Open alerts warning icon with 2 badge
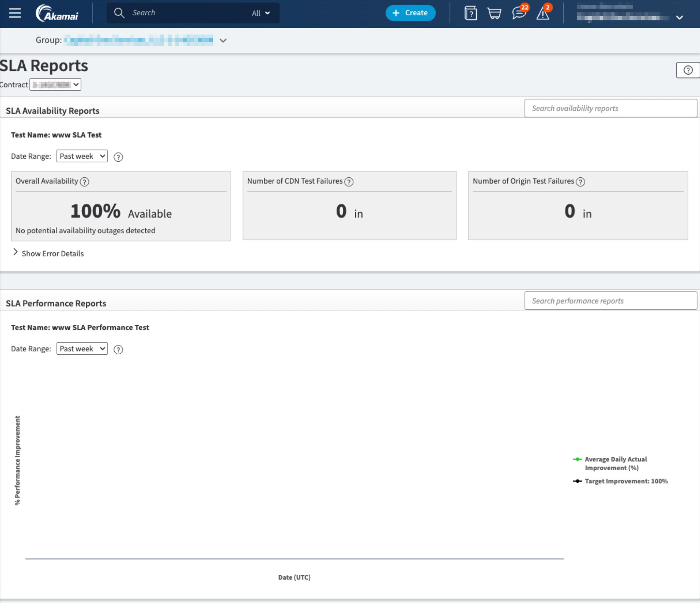The image size is (700, 603). [x=543, y=13]
